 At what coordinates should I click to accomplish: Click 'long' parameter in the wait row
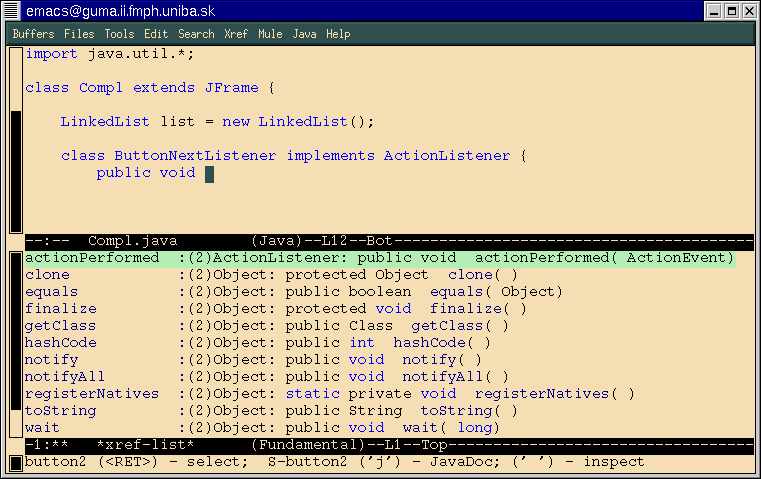click(475, 428)
